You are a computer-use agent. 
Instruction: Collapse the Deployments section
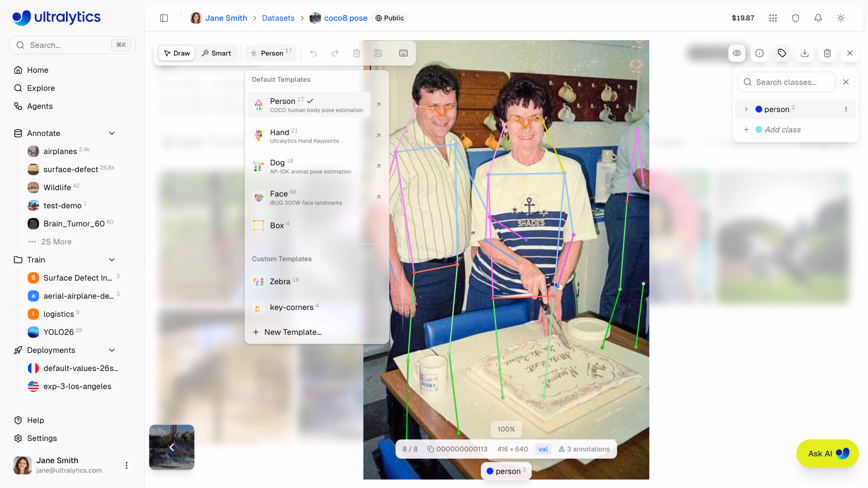click(112, 350)
